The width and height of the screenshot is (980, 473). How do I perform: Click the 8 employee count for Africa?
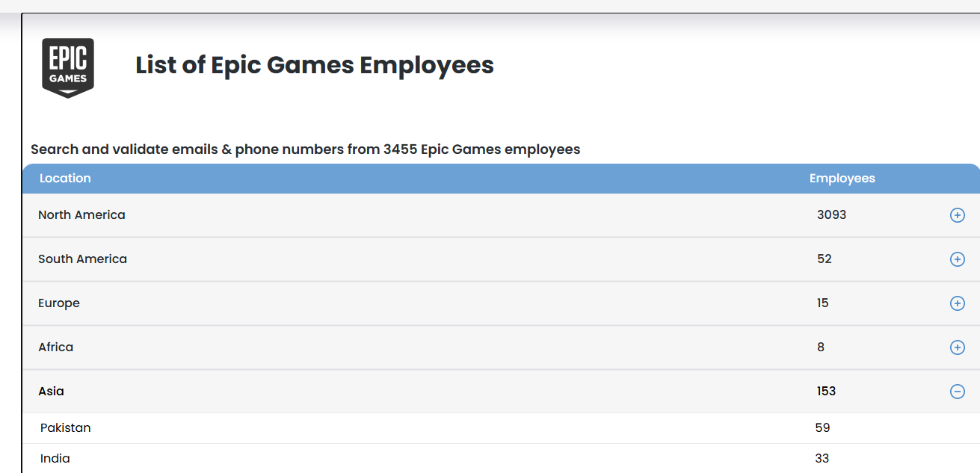[821, 347]
